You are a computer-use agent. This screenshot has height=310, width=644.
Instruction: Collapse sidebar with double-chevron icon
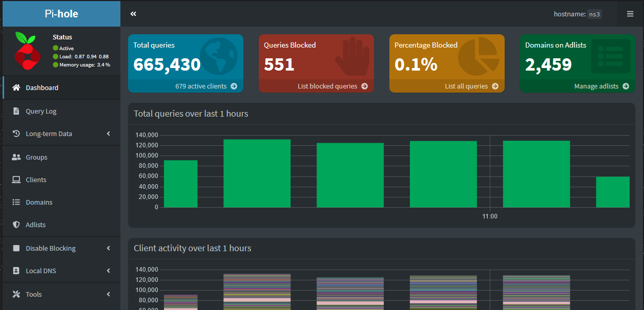tap(133, 14)
